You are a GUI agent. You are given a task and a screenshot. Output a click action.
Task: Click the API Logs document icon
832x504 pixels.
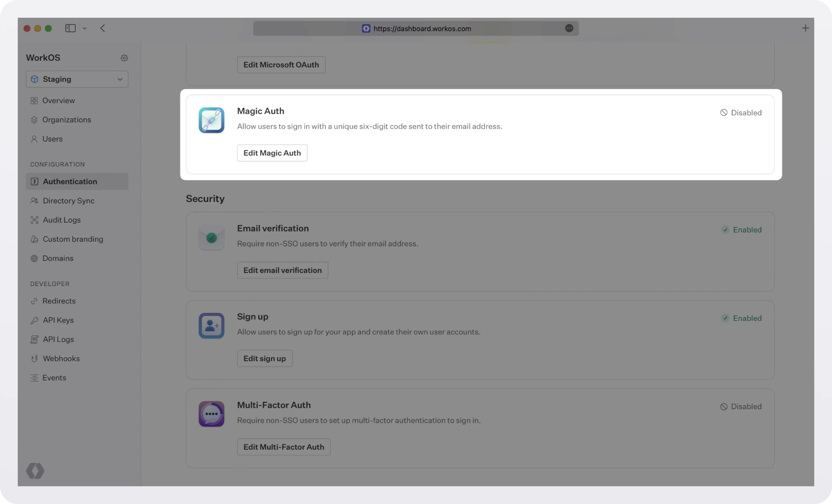coord(34,339)
